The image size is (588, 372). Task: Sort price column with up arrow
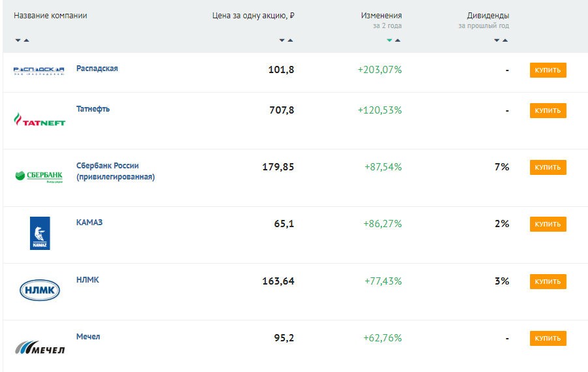point(290,40)
